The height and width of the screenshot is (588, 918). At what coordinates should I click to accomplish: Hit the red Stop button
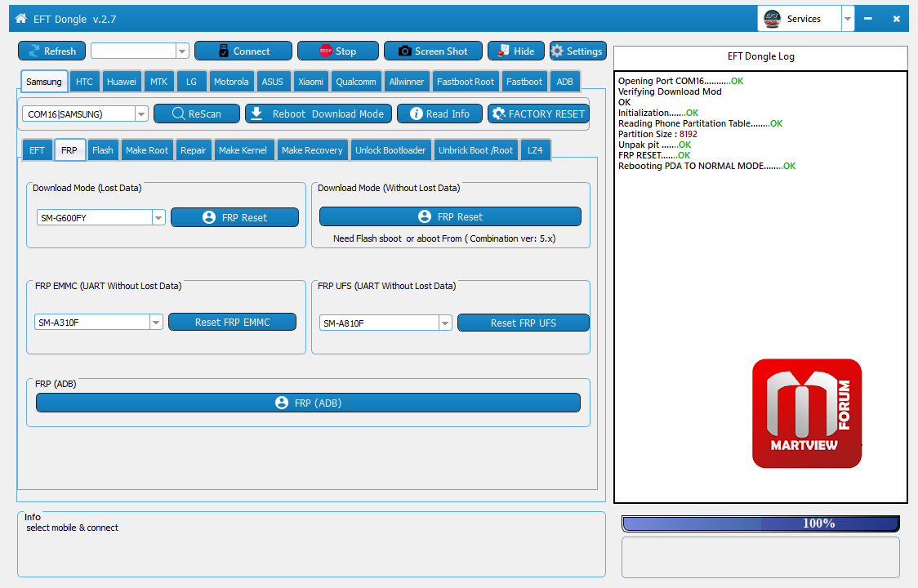pyautogui.click(x=337, y=51)
